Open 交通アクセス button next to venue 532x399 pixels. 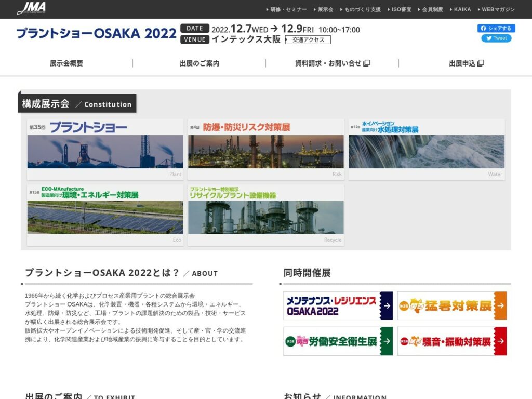click(x=308, y=39)
